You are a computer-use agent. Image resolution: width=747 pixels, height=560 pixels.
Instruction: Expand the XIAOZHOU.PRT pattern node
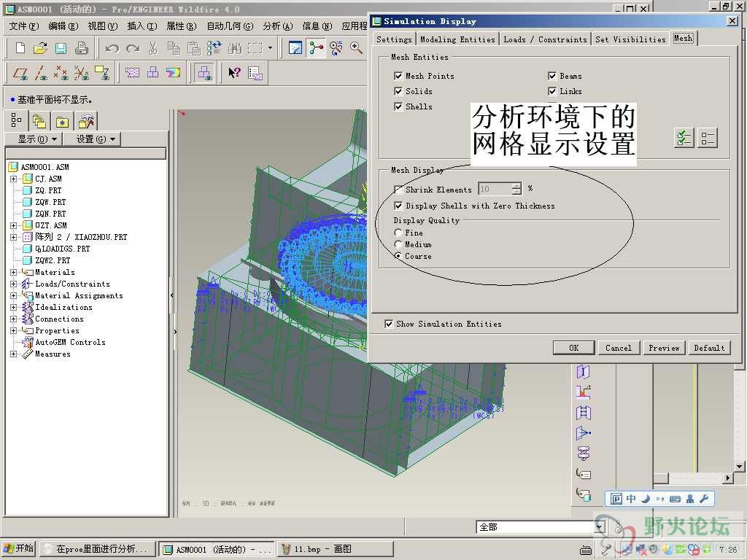point(13,237)
